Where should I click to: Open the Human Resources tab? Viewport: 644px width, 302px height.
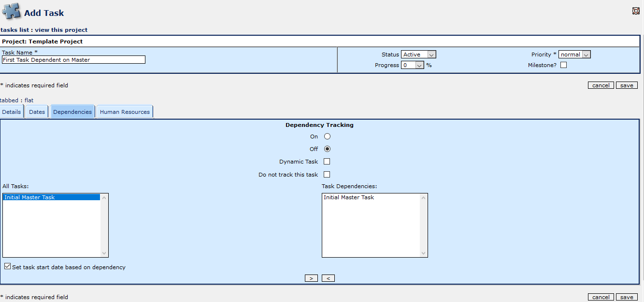[x=125, y=111]
